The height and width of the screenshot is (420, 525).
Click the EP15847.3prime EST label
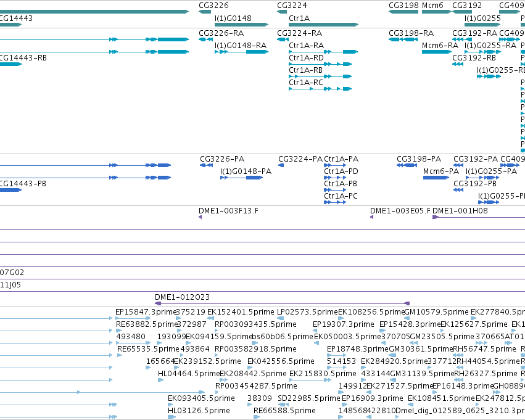pos(146,312)
